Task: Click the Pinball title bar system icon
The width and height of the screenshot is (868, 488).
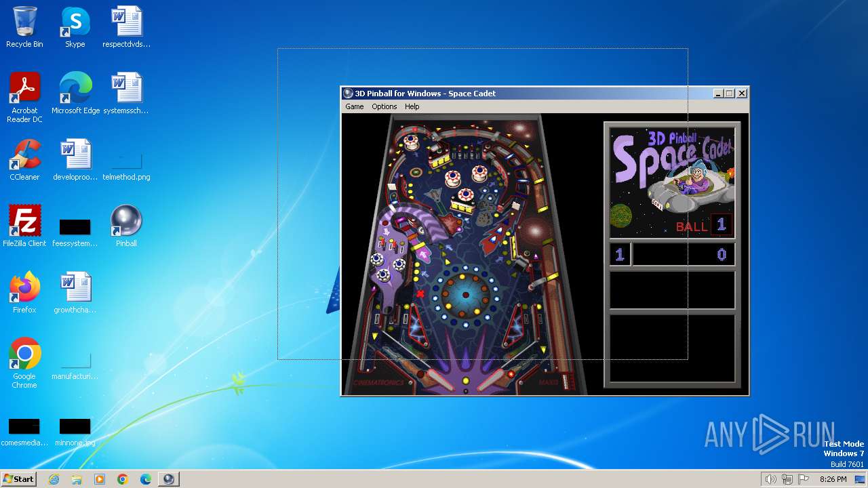Action: pos(349,94)
